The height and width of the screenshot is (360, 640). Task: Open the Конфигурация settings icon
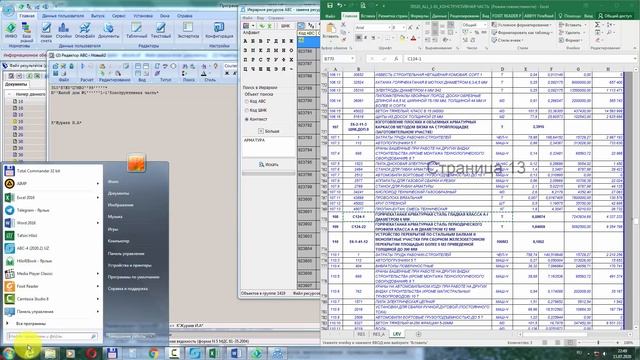[x=219, y=31]
